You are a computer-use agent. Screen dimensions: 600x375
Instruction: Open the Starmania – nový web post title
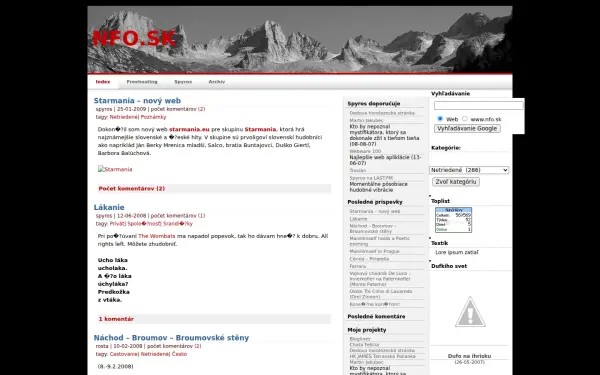point(137,101)
